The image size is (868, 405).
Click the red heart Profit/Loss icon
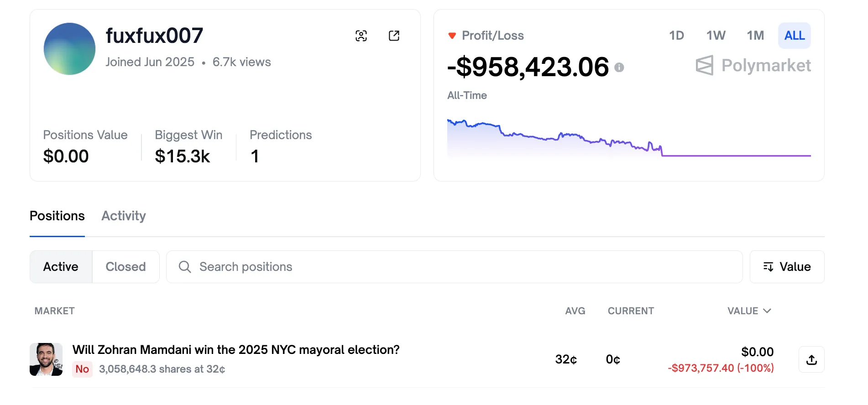click(x=452, y=35)
